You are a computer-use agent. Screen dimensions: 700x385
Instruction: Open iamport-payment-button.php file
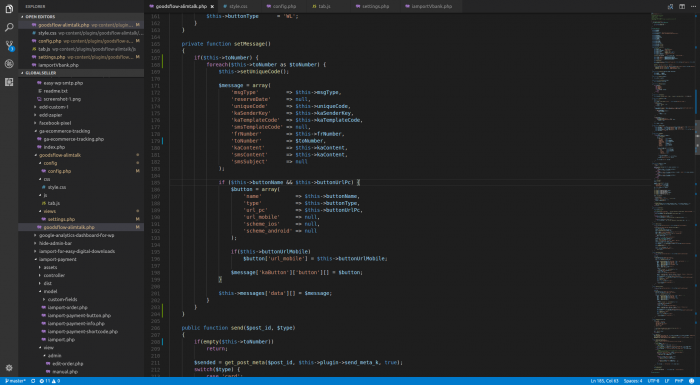point(79,316)
